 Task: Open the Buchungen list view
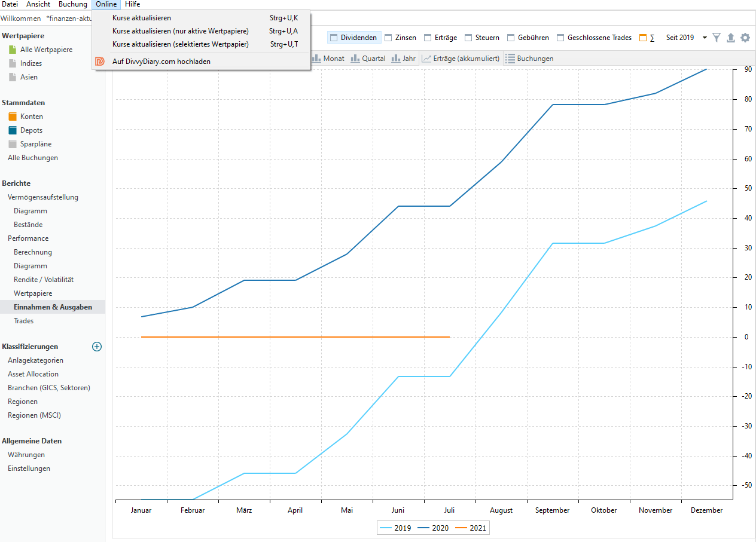pos(529,59)
